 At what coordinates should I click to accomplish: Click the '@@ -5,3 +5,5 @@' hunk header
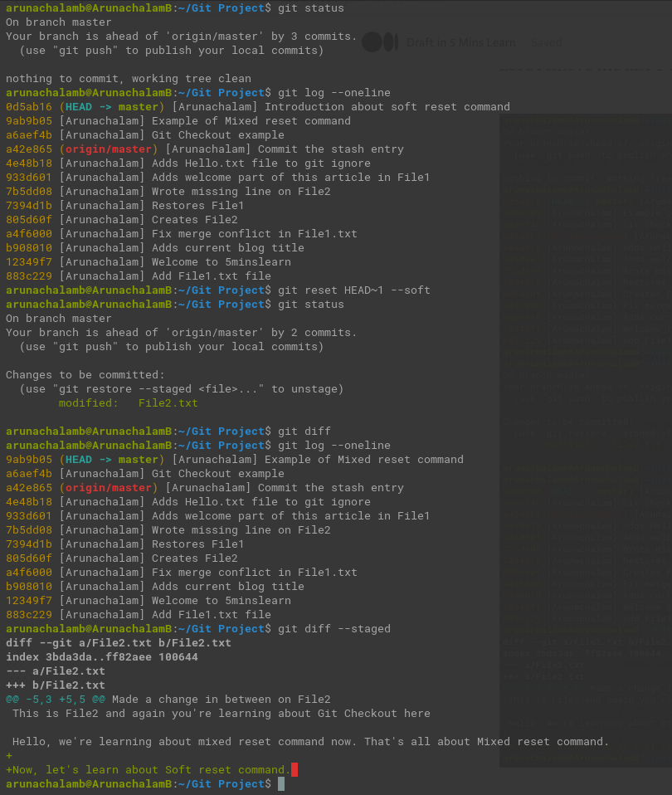pyautogui.click(x=56, y=700)
